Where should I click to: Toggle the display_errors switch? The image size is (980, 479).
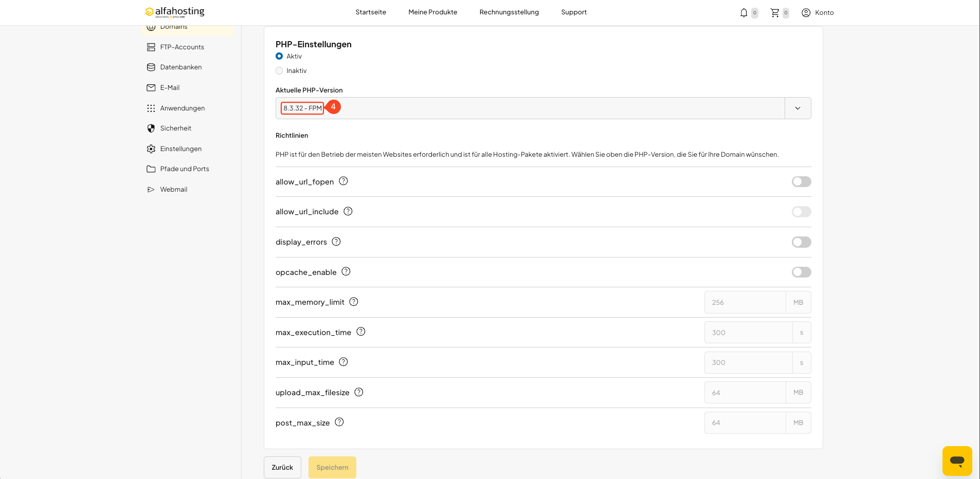tap(801, 242)
